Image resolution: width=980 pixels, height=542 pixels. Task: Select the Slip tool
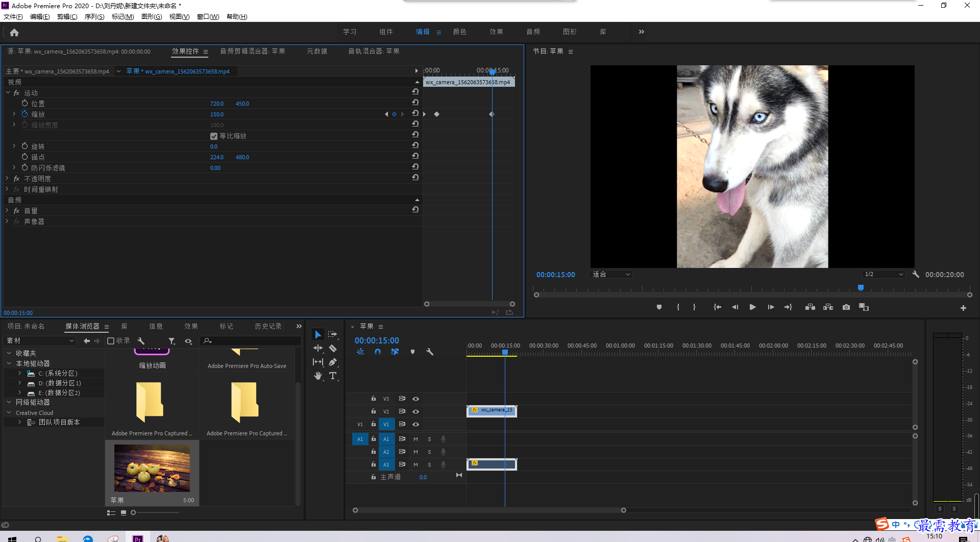tap(318, 362)
